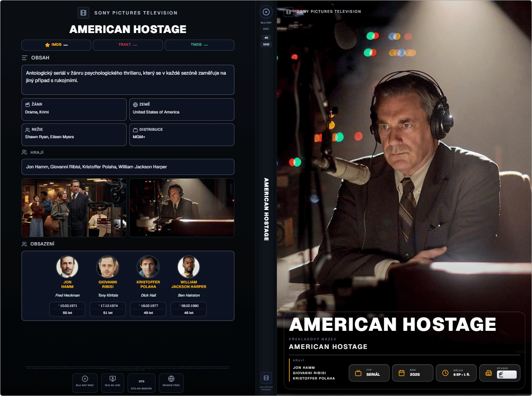The width and height of the screenshot is (532, 396).
Task: Click the back cover 'SONY PICTURES TELEVISION' text
Action: click(136, 13)
